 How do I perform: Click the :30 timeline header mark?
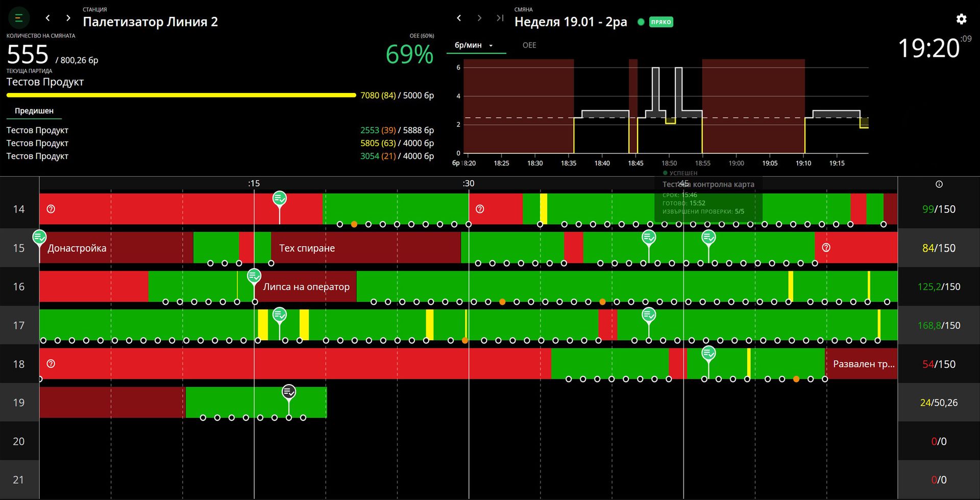click(468, 183)
